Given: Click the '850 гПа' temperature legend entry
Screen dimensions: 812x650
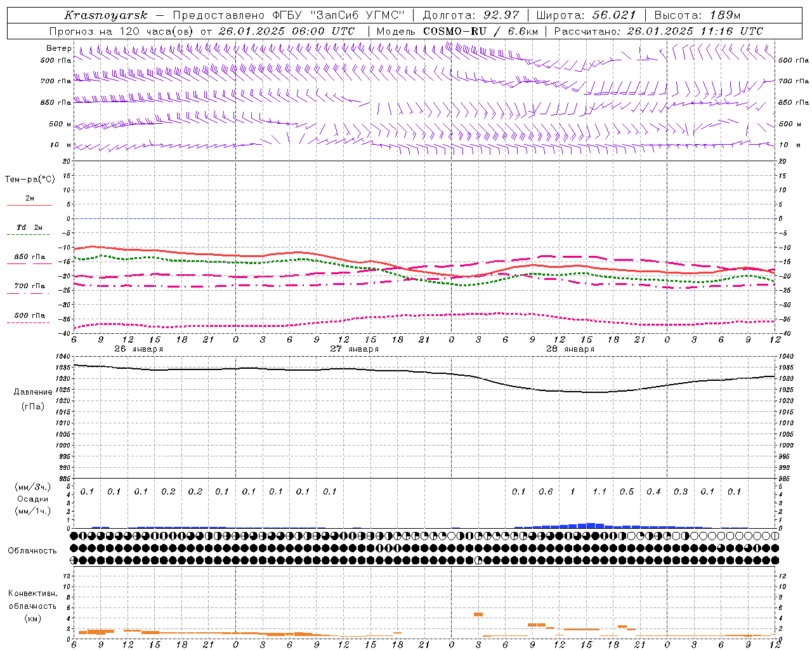Looking at the screenshot, I should point(29,257).
